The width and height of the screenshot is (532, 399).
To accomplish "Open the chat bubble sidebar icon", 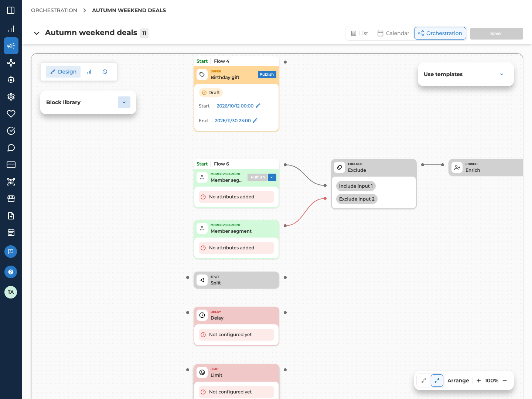I will [x=11, y=148].
